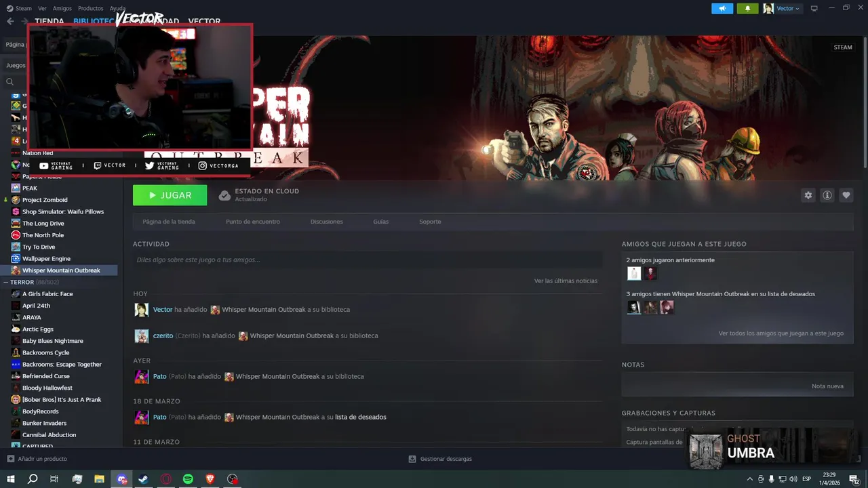Open the Página de la tienda tab
The image size is (868, 488).
169,222
